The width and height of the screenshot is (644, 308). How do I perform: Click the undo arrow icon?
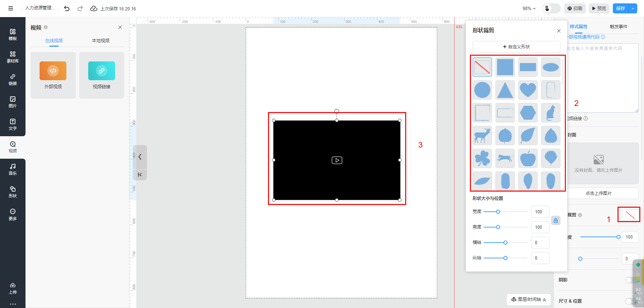pyautogui.click(x=67, y=8)
